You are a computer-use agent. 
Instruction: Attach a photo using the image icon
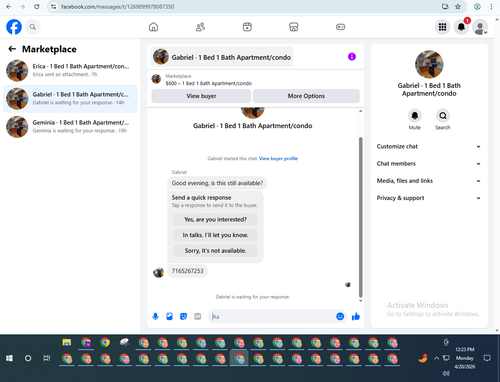point(169,316)
